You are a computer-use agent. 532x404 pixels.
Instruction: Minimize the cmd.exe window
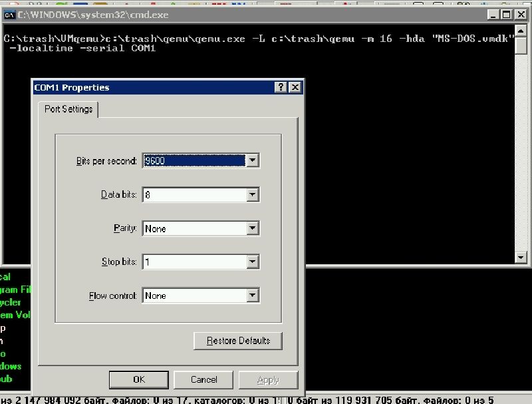(x=493, y=14)
